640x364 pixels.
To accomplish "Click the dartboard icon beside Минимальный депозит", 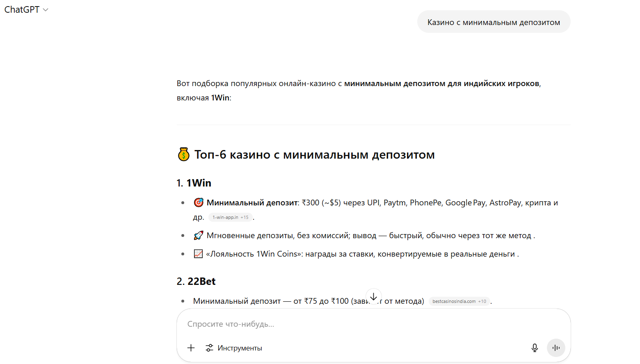I will coord(199,202).
